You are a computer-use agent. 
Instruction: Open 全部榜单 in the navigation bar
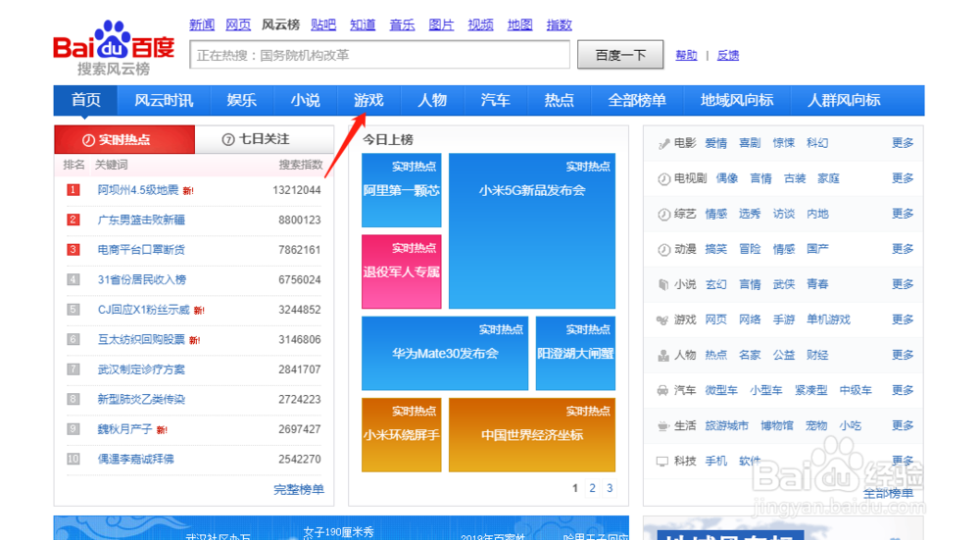[637, 100]
